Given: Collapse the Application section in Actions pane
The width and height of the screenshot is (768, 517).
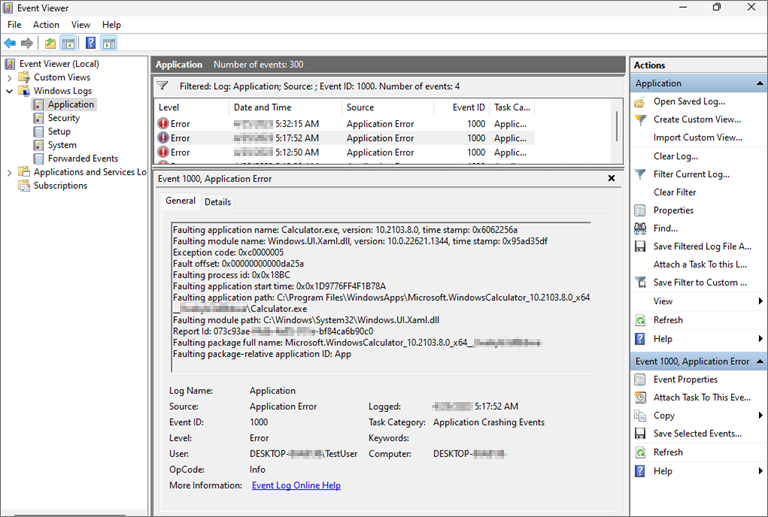Looking at the screenshot, I should (760, 83).
